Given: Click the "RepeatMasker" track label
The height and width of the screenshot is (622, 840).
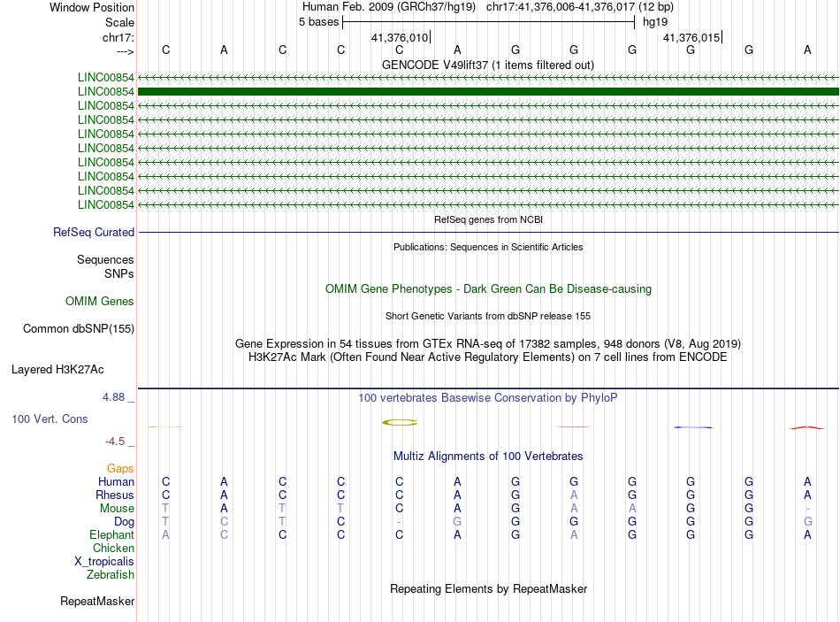Looking at the screenshot, I should point(97,602).
